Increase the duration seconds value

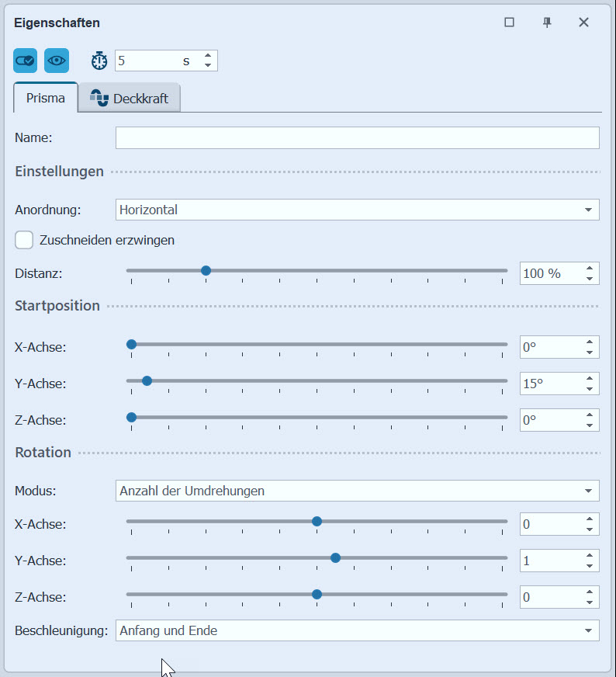pyautogui.click(x=208, y=56)
